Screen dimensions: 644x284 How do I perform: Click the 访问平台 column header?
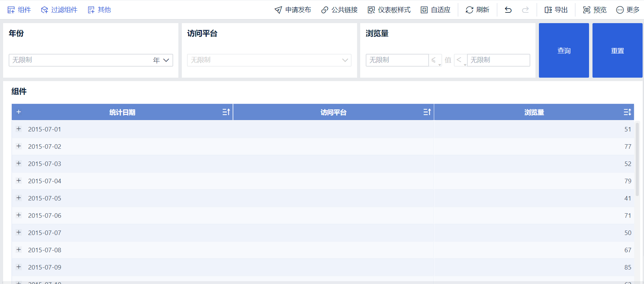click(x=333, y=112)
